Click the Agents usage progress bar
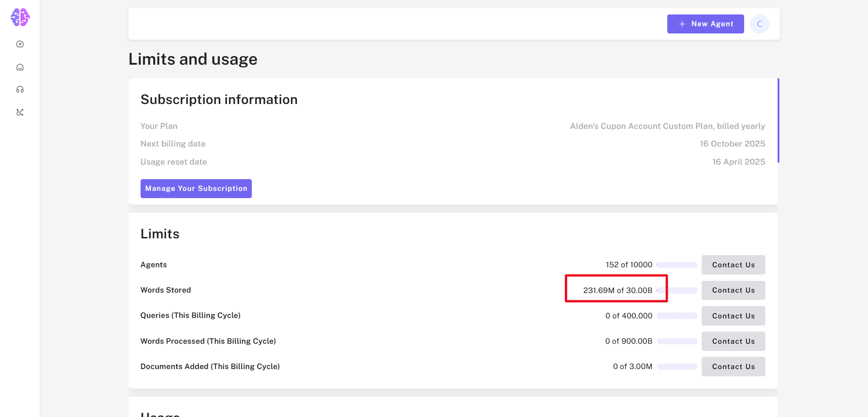The width and height of the screenshot is (868, 417). pyautogui.click(x=677, y=265)
